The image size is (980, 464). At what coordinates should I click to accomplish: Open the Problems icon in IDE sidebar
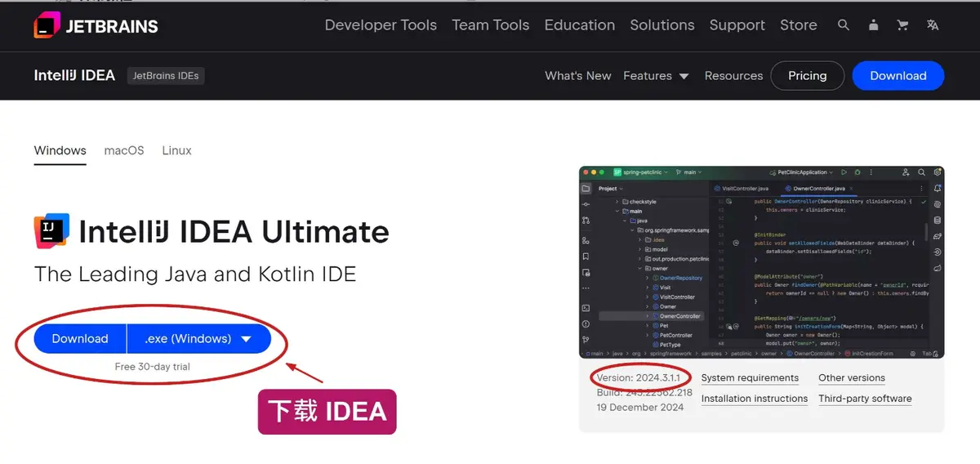(x=586, y=324)
